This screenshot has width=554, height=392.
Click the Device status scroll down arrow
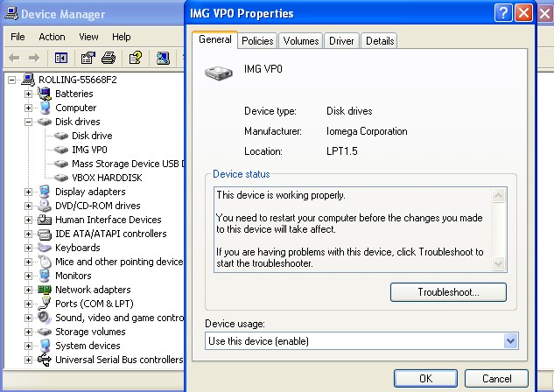[499, 263]
